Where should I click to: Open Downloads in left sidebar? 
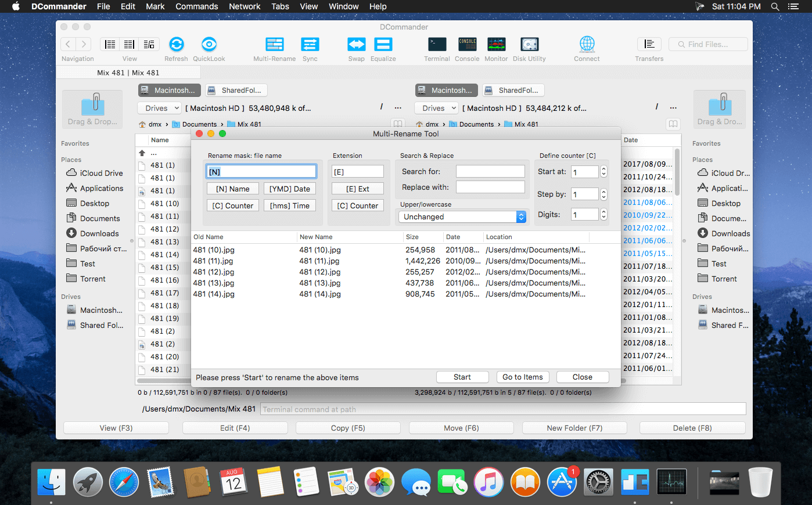[x=93, y=233]
